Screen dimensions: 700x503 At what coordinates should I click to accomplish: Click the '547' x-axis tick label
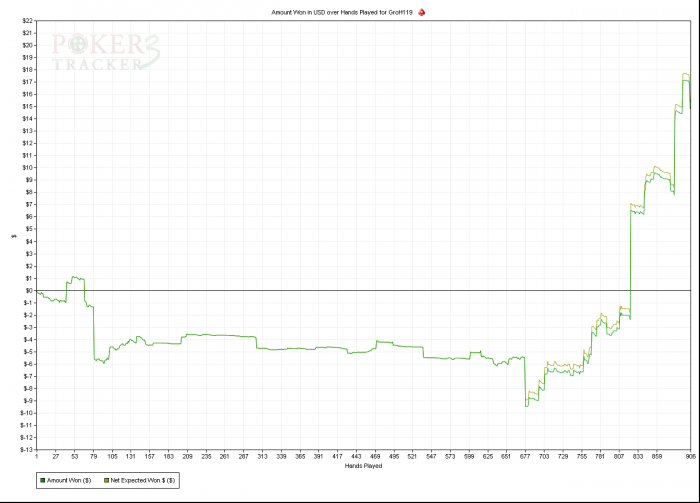click(431, 457)
